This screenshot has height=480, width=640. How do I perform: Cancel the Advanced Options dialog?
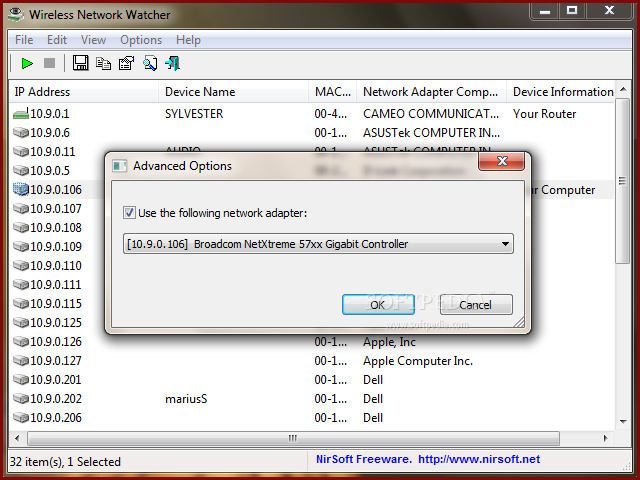476,304
